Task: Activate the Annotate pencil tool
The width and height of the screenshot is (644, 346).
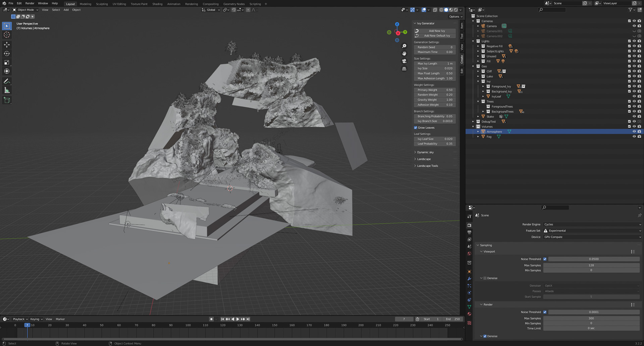Action: [7, 81]
